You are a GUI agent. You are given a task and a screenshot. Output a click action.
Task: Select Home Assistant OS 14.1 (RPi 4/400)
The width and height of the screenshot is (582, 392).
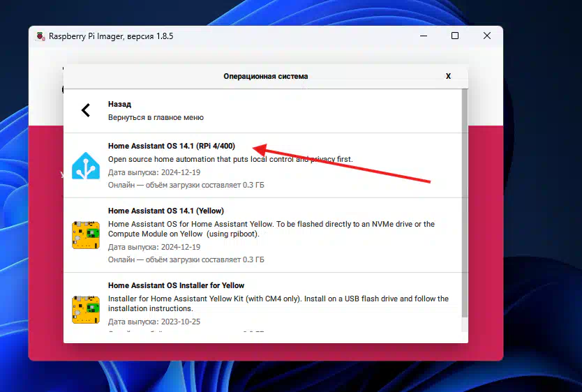(x=263, y=165)
